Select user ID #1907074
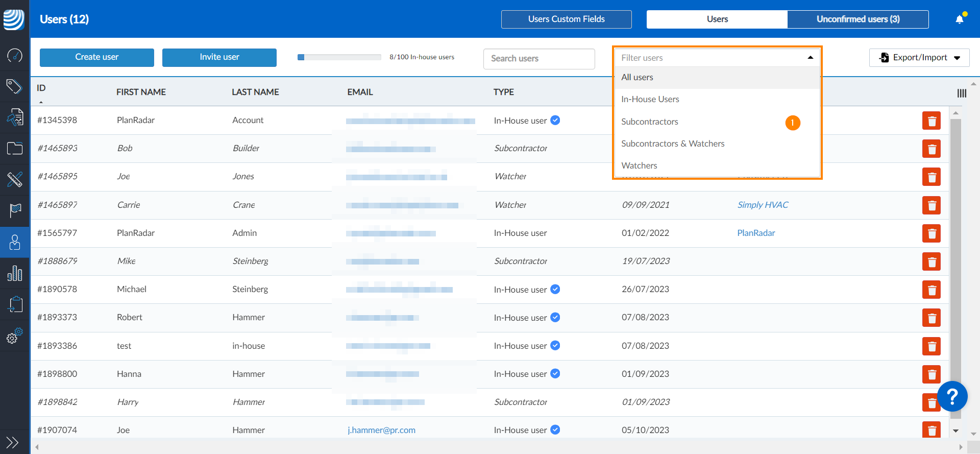Viewport: 980px width, 454px height. click(57, 430)
